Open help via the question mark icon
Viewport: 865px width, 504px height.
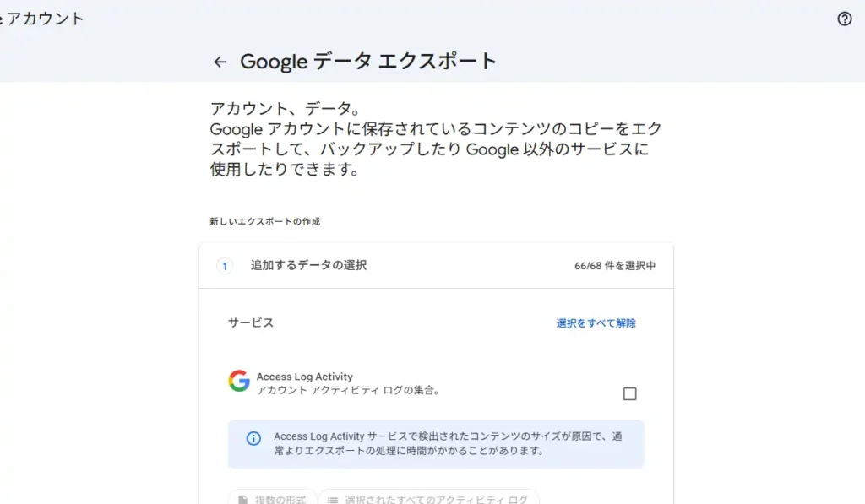(x=845, y=19)
